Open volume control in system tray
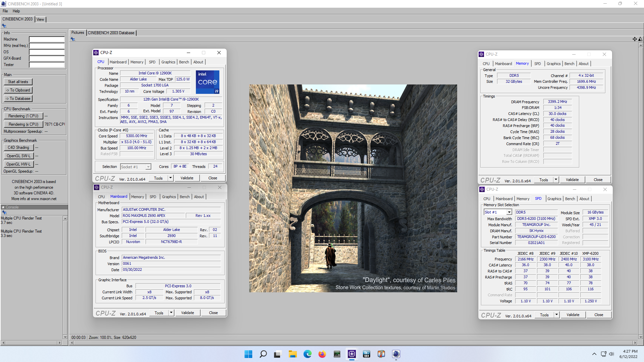The width and height of the screenshot is (644, 362). coord(611,354)
